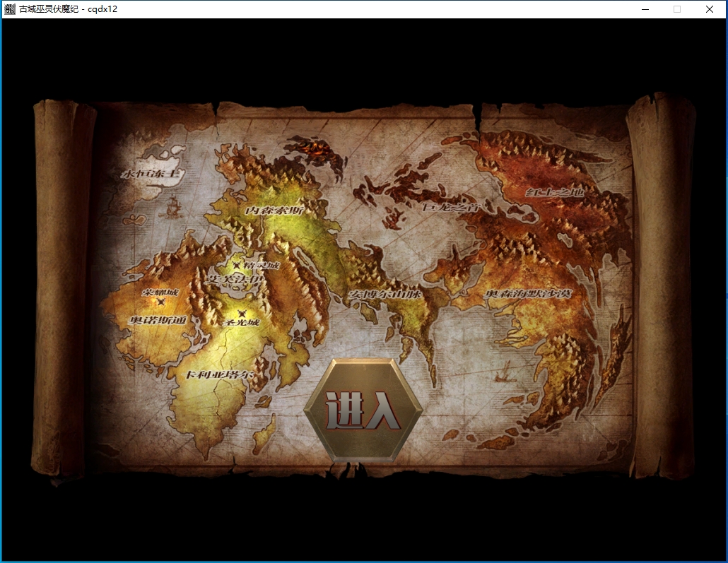Minimize the 古域巫灵伏魔纪 window

pos(645,9)
